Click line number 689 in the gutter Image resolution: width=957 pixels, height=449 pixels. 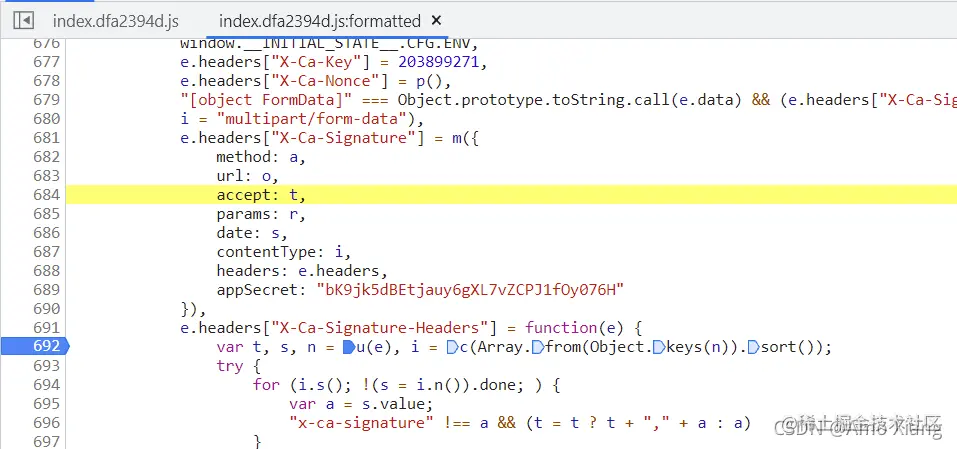coord(46,290)
